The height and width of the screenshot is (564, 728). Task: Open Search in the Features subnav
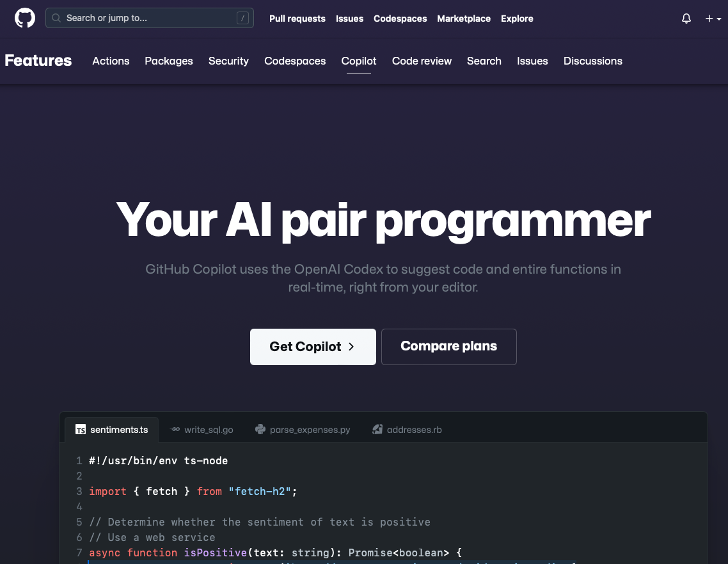(x=484, y=61)
